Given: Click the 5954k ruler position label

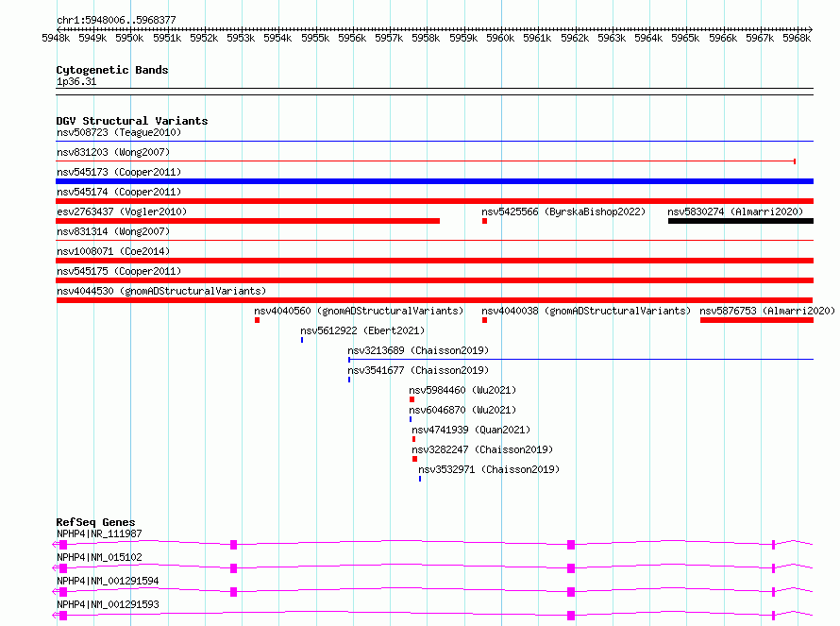Looking at the screenshot, I should pos(277,38).
